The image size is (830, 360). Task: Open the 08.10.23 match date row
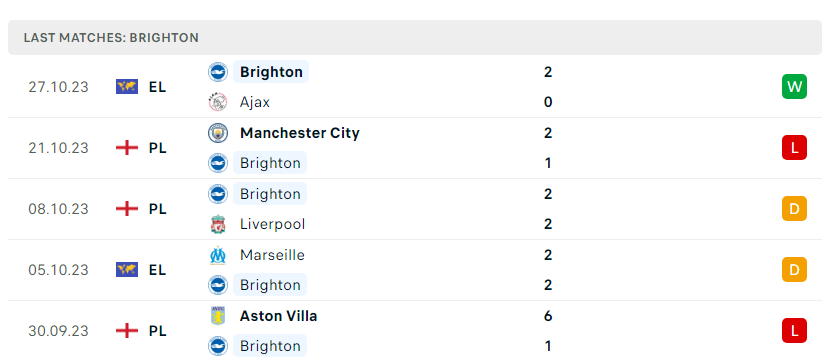(415, 209)
